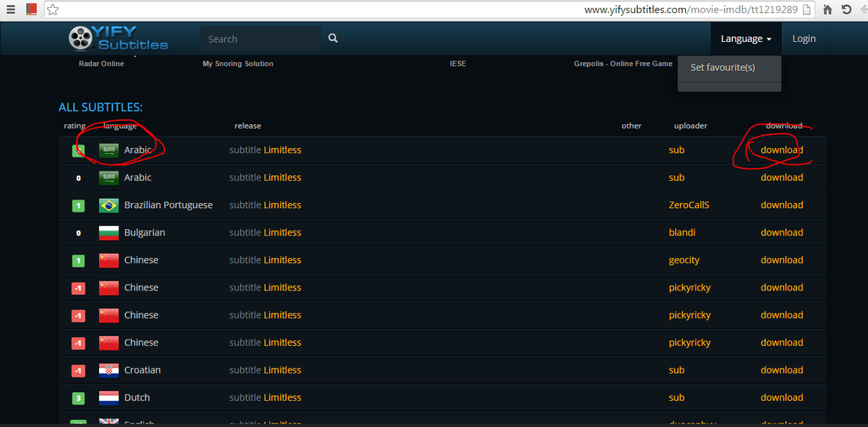868x427 pixels.
Task: Click the YIFY Subtitles logo
Action: coord(118,38)
